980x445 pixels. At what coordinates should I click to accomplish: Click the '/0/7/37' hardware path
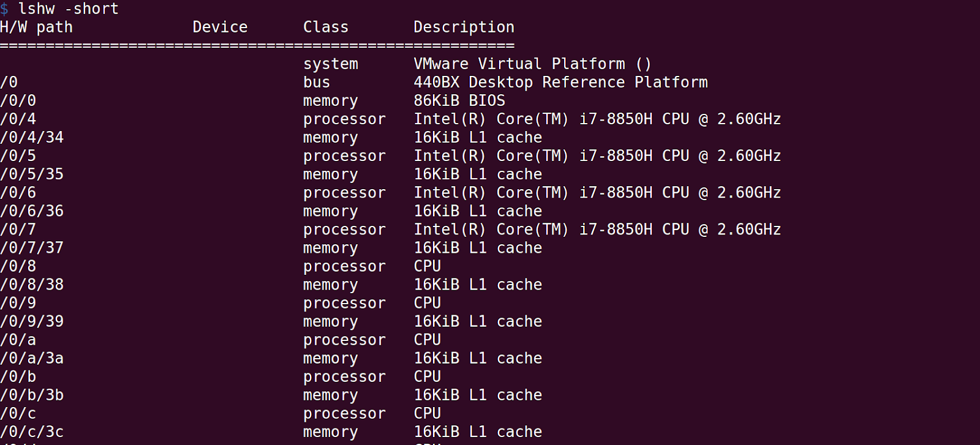coord(32,248)
